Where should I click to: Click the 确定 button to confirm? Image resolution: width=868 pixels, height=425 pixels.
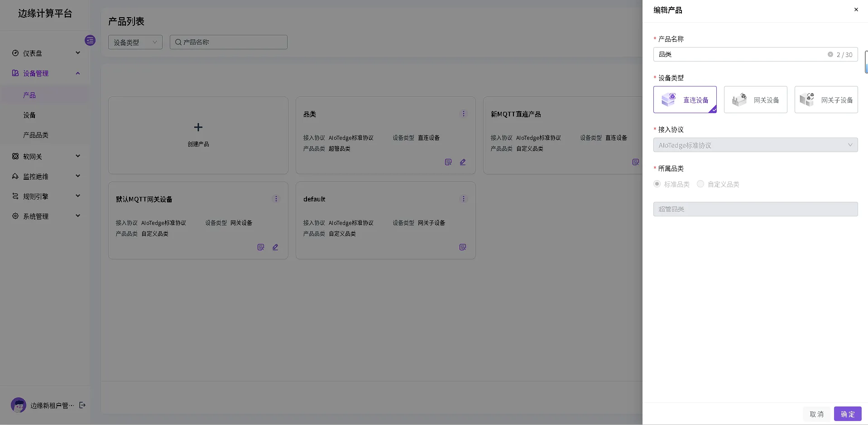[x=847, y=414]
